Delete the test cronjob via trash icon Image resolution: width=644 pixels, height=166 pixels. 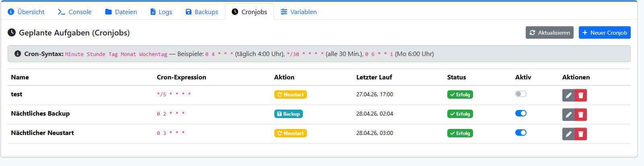click(x=580, y=95)
